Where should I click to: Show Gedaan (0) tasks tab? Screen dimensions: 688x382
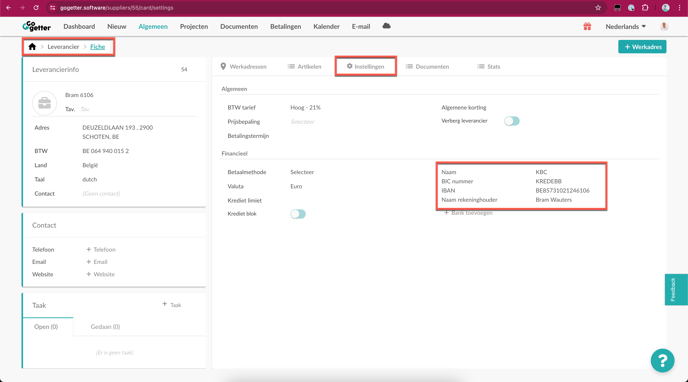click(x=105, y=327)
